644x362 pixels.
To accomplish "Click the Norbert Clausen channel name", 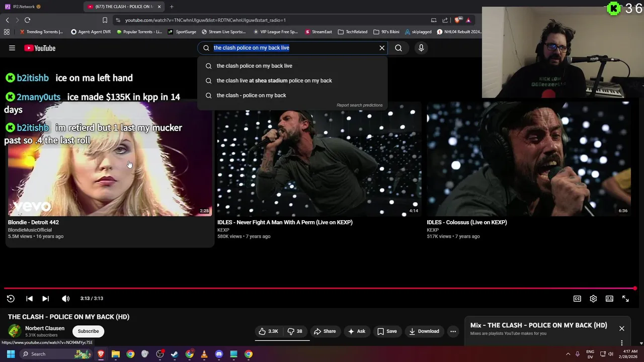I will 45,328.
